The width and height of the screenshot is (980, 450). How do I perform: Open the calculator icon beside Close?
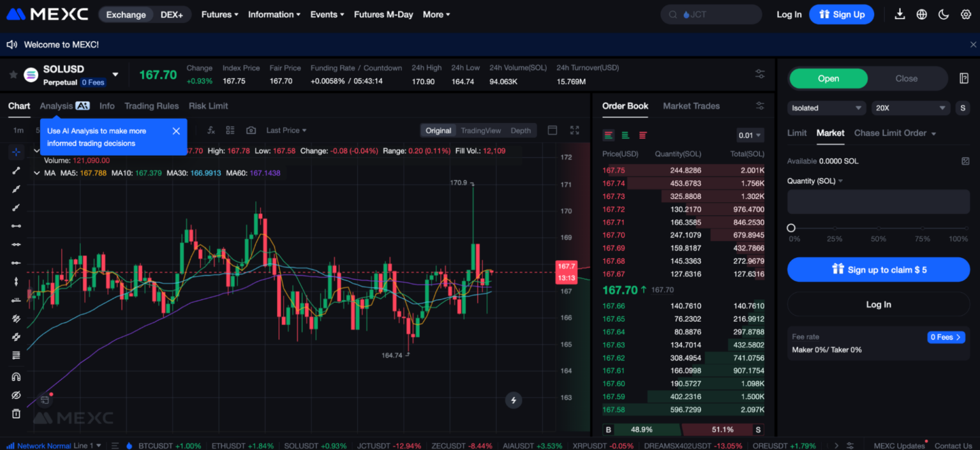[963, 79]
